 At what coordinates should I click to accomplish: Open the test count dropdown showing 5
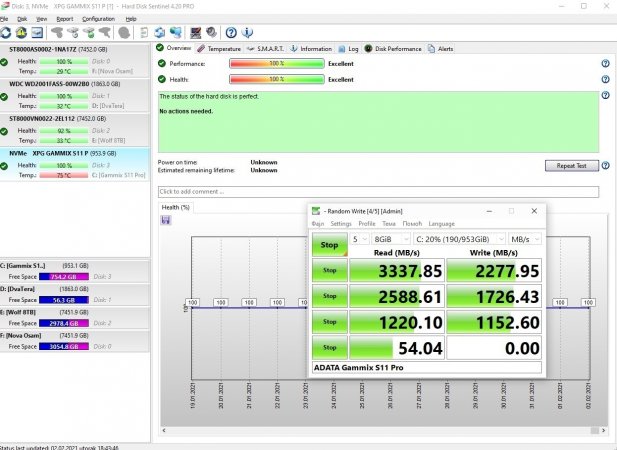tap(359, 239)
